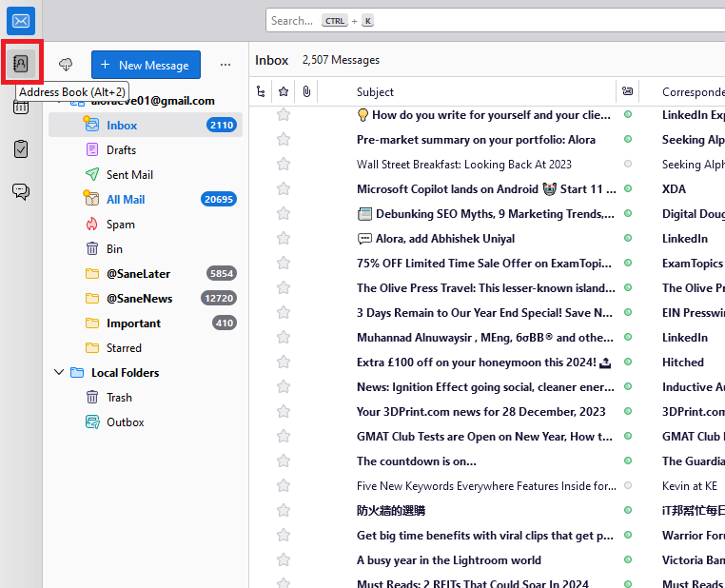Viewport: 725px width, 588px height.
Task: Star the Microsoft Copilot lands on Android message
Action: point(284,188)
